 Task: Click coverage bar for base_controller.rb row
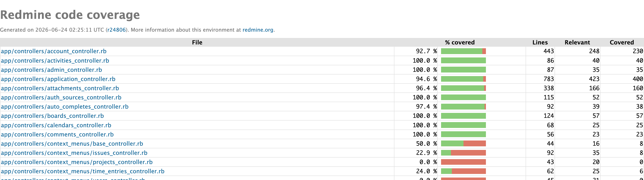[463, 143]
